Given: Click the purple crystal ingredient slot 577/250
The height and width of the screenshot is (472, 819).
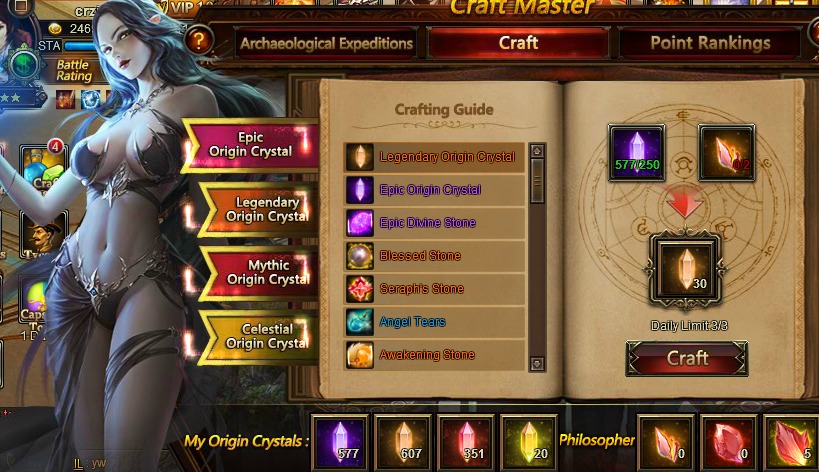Looking at the screenshot, I should [x=637, y=152].
